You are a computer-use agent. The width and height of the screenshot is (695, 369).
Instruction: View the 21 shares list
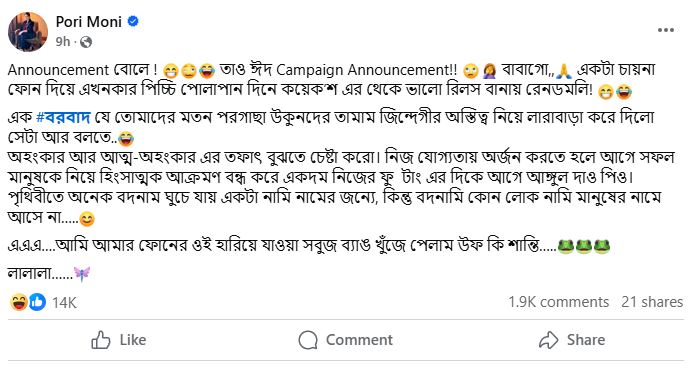(652, 302)
